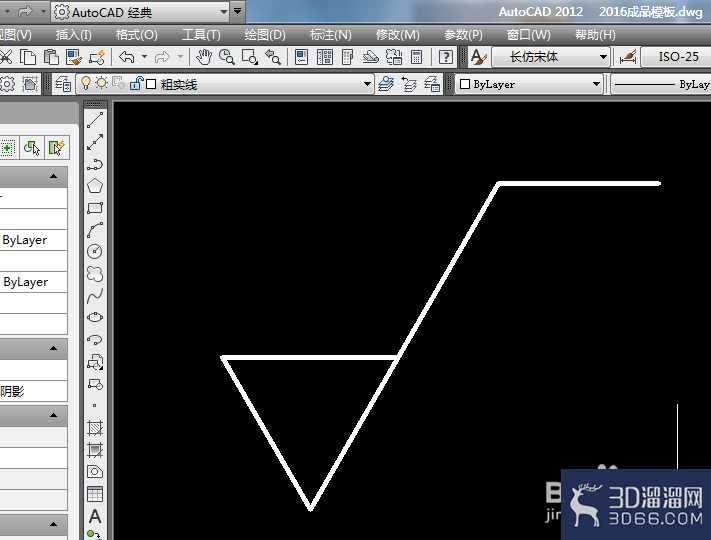Click the Paste clipboard icon
The image size is (711, 540).
click(x=51, y=57)
